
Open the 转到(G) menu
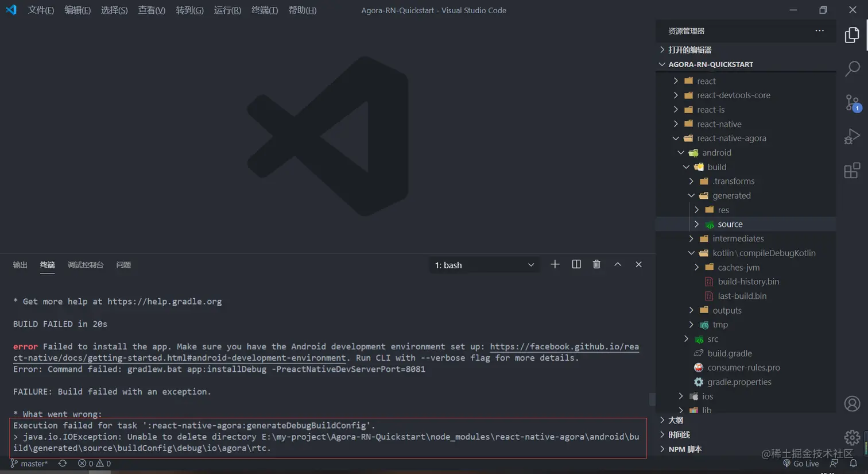click(x=189, y=10)
